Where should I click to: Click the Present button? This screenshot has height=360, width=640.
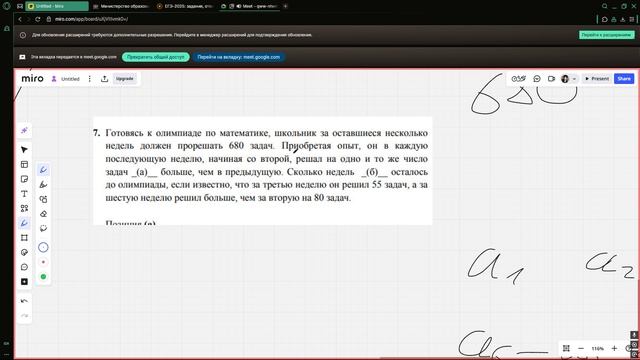597,79
